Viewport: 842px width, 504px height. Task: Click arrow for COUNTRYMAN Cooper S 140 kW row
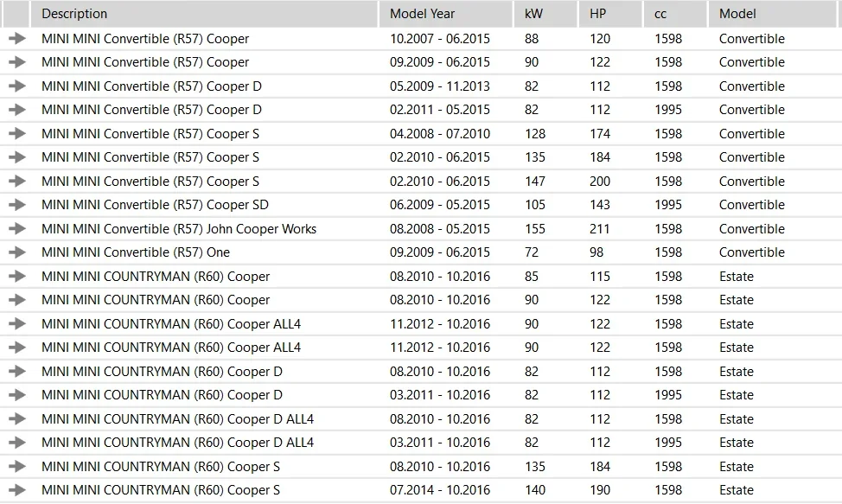click(17, 490)
